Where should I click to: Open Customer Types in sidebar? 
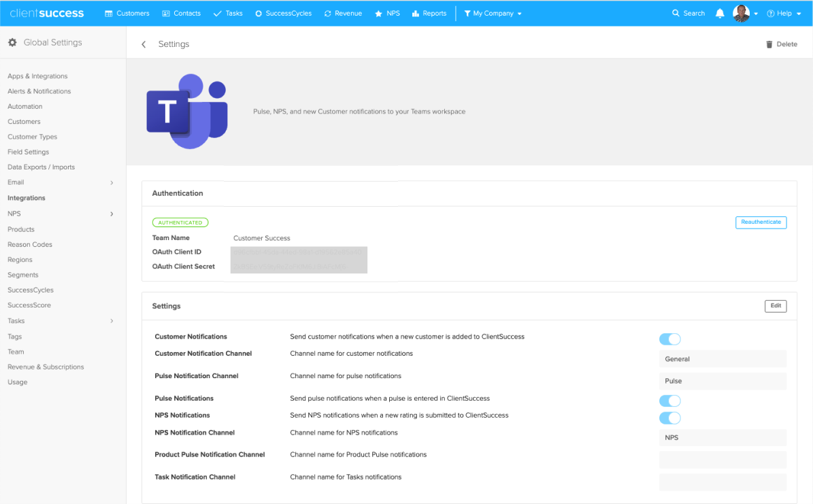click(x=32, y=137)
